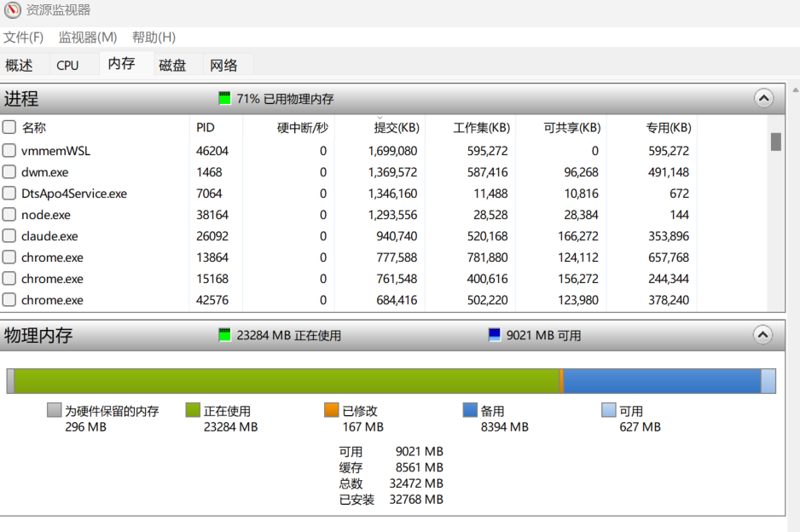Sort by the 名称 column header
The height and width of the screenshot is (532, 800).
[x=33, y=128]
